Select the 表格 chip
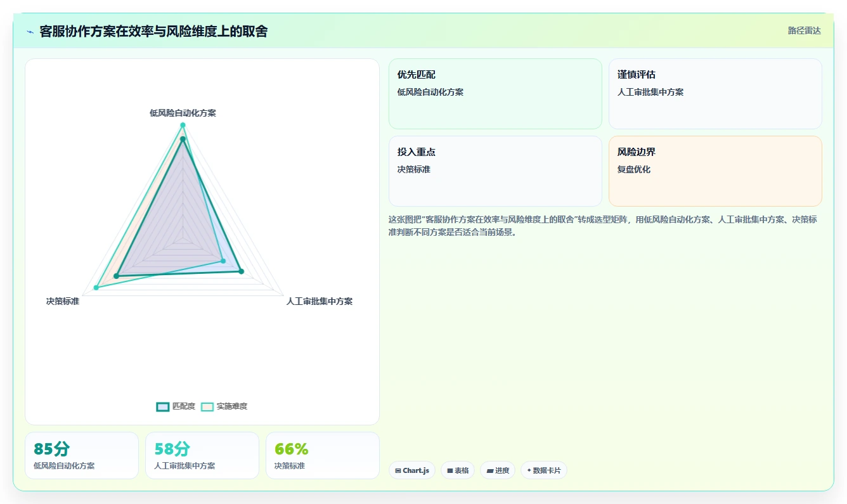Viewport: 847px width, 504px height. [x=458, y=470]
